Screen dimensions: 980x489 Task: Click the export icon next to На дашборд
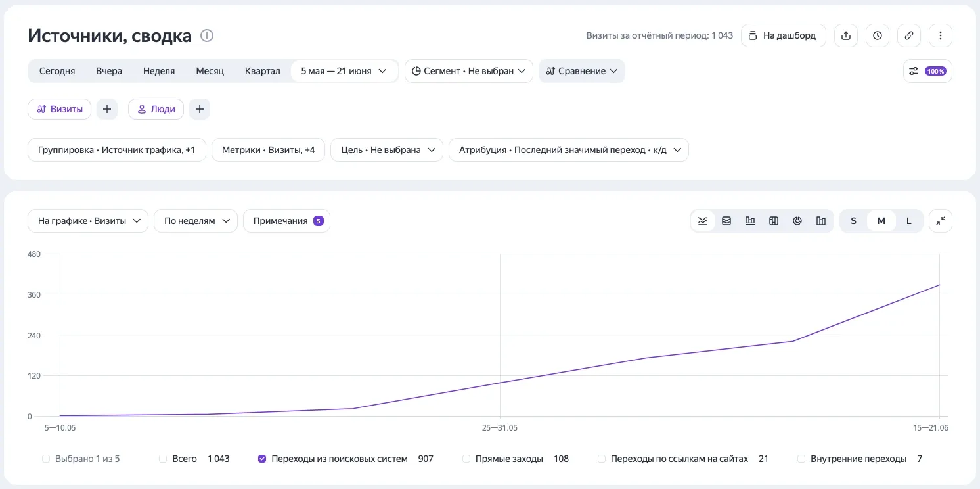846,35
